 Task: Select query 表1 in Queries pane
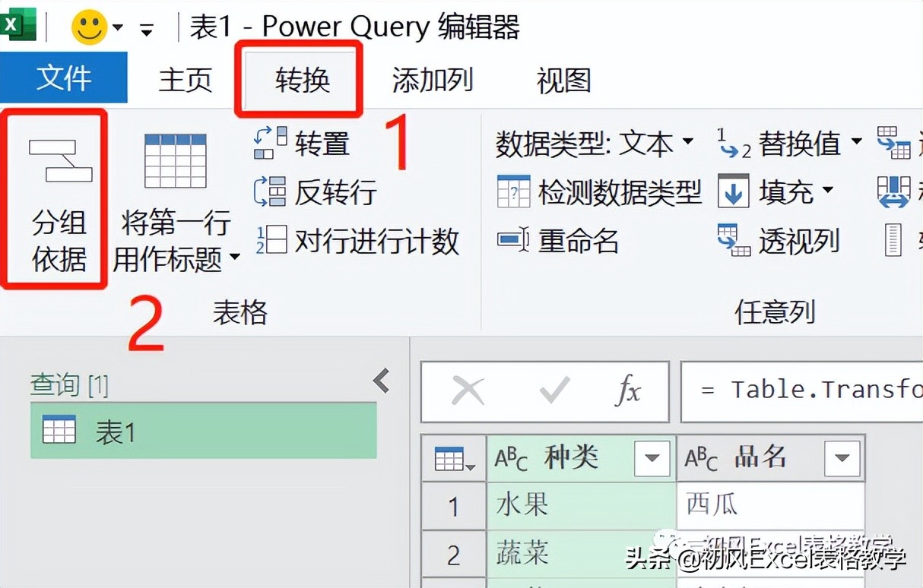click(x=204, y=431)
